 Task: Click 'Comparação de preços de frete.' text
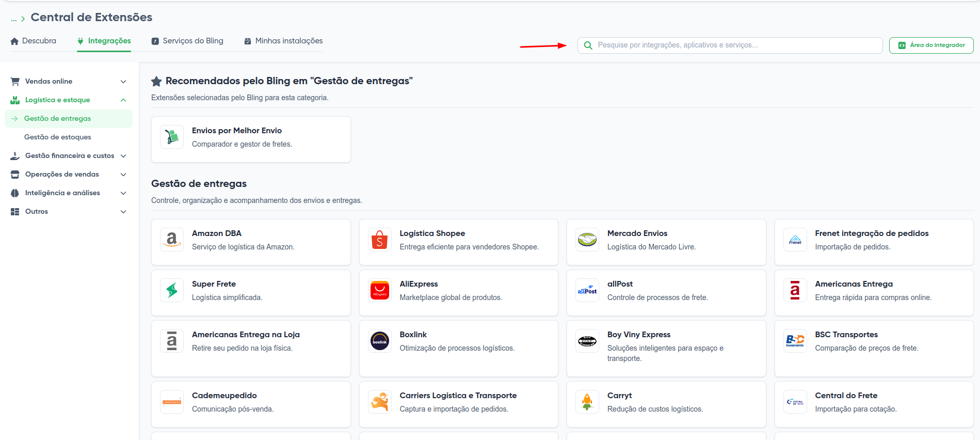[x=866, y=348]
